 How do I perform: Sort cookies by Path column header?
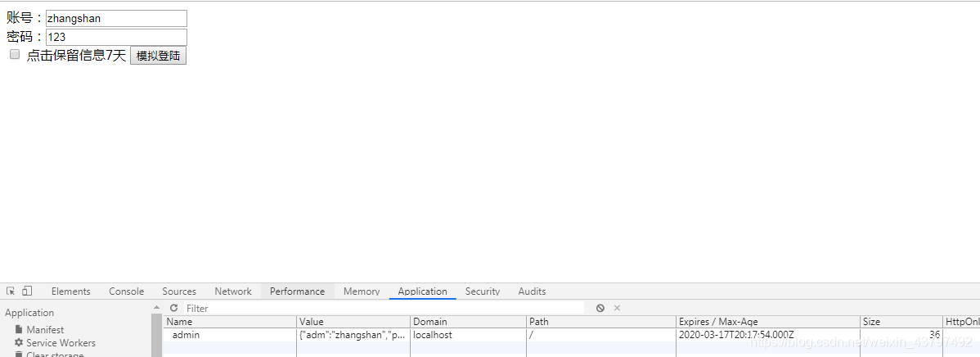tap(601, 321)
